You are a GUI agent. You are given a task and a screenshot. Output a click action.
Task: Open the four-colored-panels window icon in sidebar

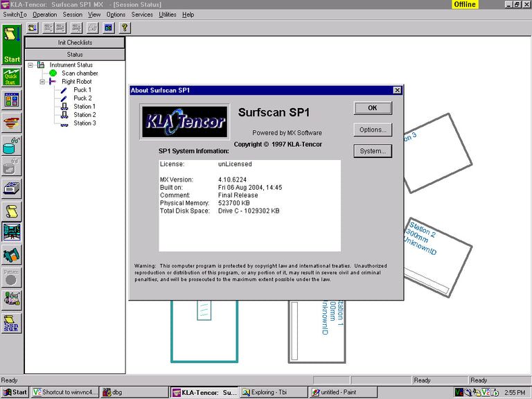[x=12, y=100]
